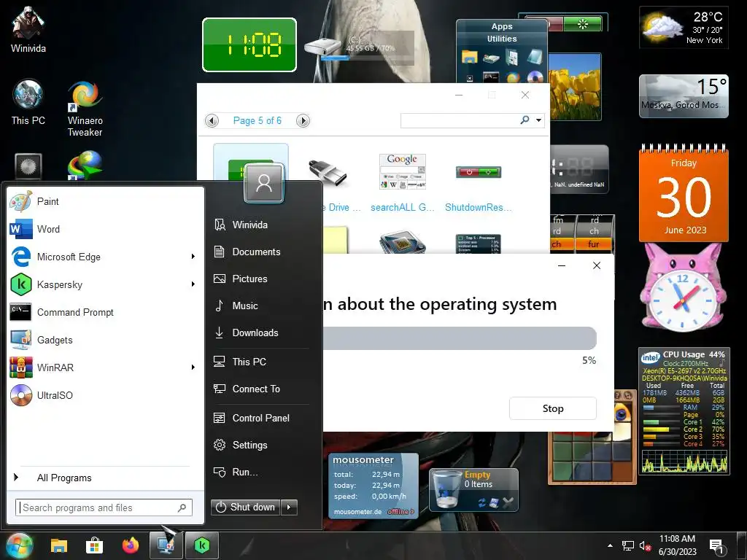Click the drive C usage gadget
This screenshot has width=747, height=560.
pos(360,48)
